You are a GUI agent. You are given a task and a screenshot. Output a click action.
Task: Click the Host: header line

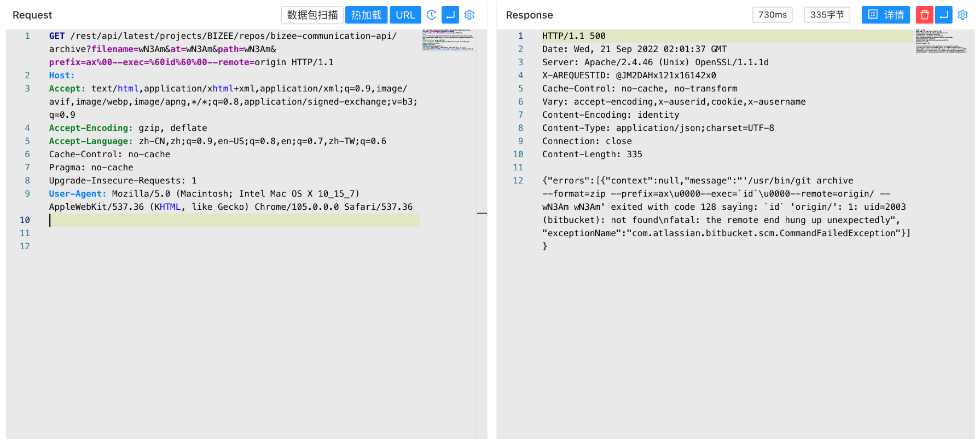62,76
